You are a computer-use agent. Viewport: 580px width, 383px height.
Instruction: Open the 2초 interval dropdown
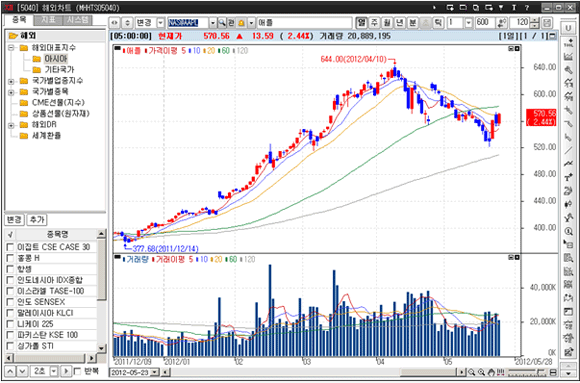click(54, 371)
